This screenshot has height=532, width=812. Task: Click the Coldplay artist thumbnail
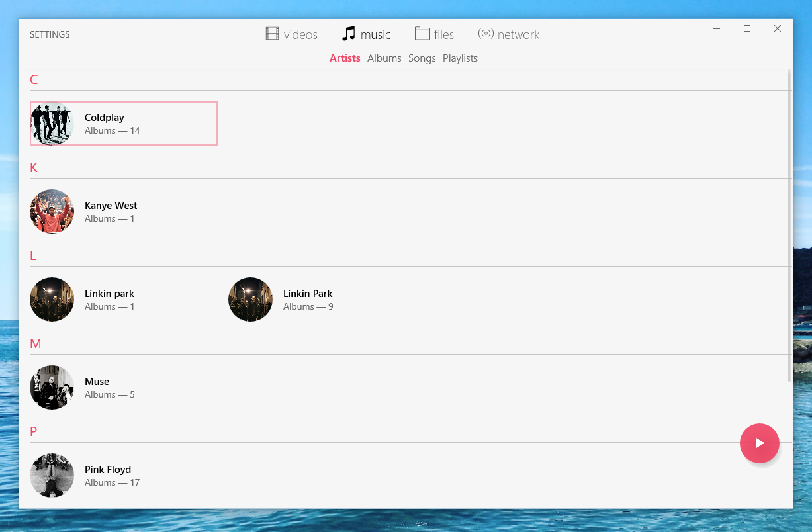point(52,124)
